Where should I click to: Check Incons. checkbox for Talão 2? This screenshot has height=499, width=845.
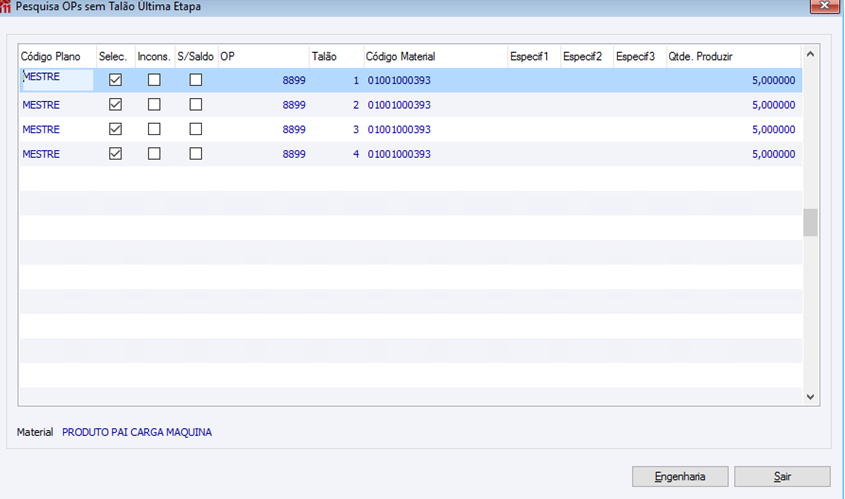tap(154, 105)
